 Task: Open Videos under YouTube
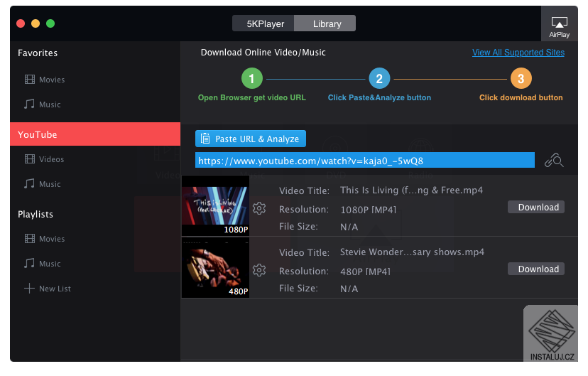click(51, 159)
